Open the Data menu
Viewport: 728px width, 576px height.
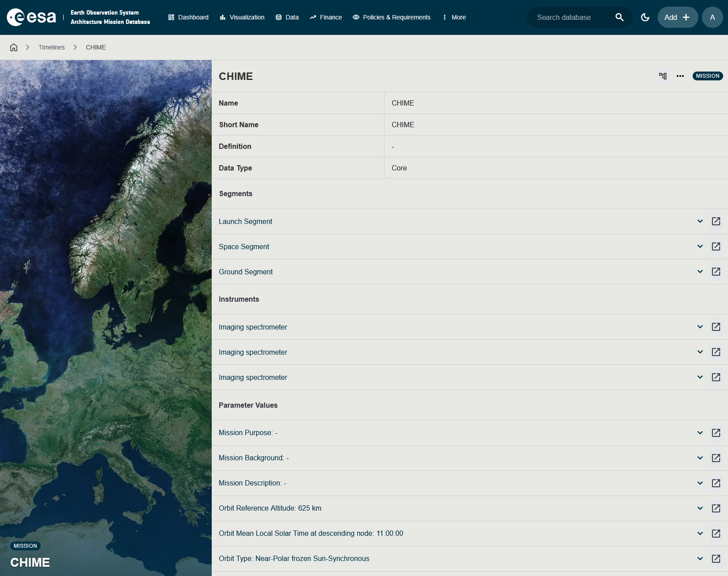[287, 17]
